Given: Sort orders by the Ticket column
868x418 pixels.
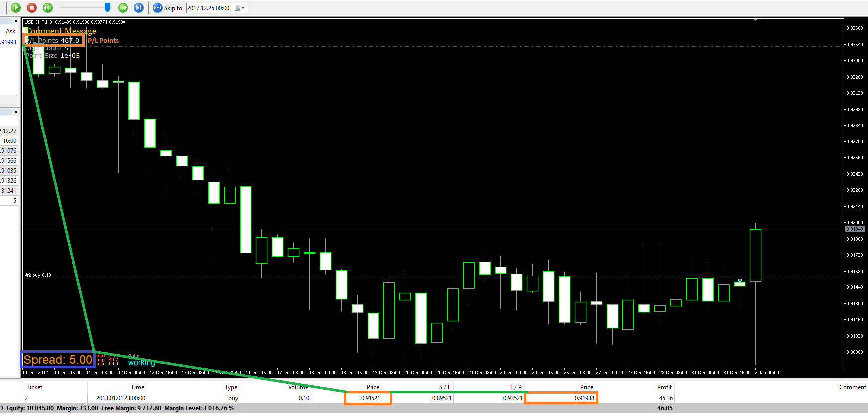Looking at the screenshot, I should [x=34, y=387].
